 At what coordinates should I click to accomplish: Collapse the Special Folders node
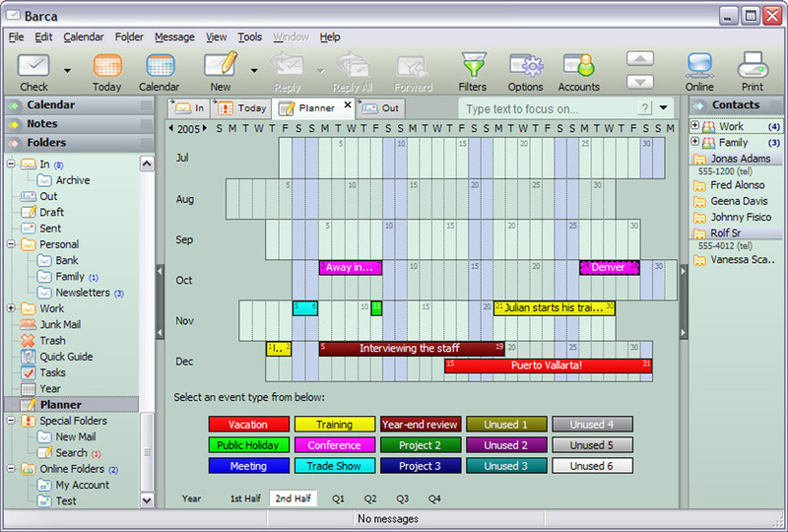[11, 420]
